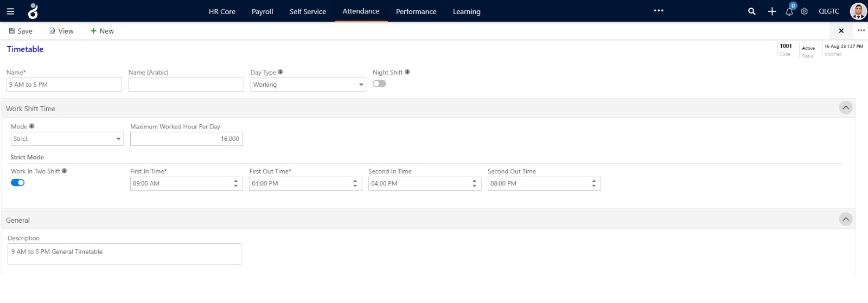Open the Mode dropdown set to Strict
The width and height of the screenshot is (868, 303).
click(67, 139)
